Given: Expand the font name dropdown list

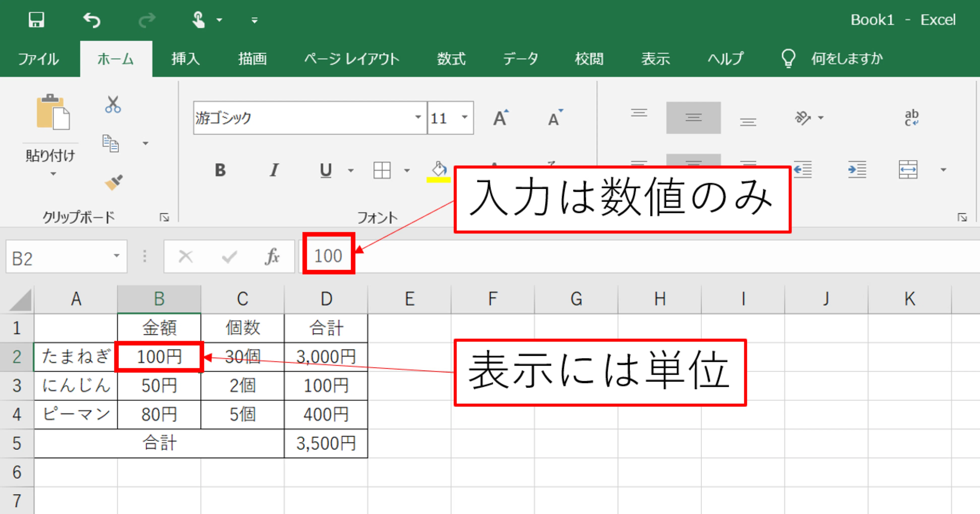Looking at the screenshot, I should pos(418,117).
